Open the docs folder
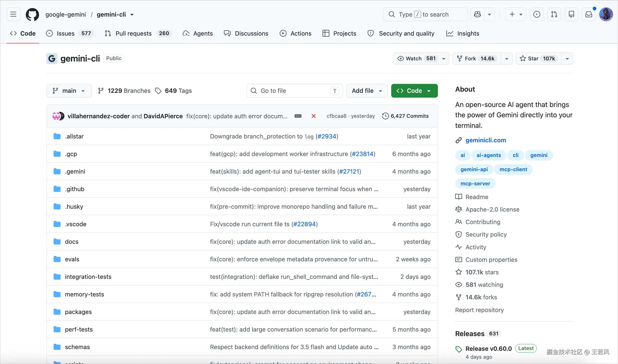The image size is (618, 364). [x=72, y=242]
